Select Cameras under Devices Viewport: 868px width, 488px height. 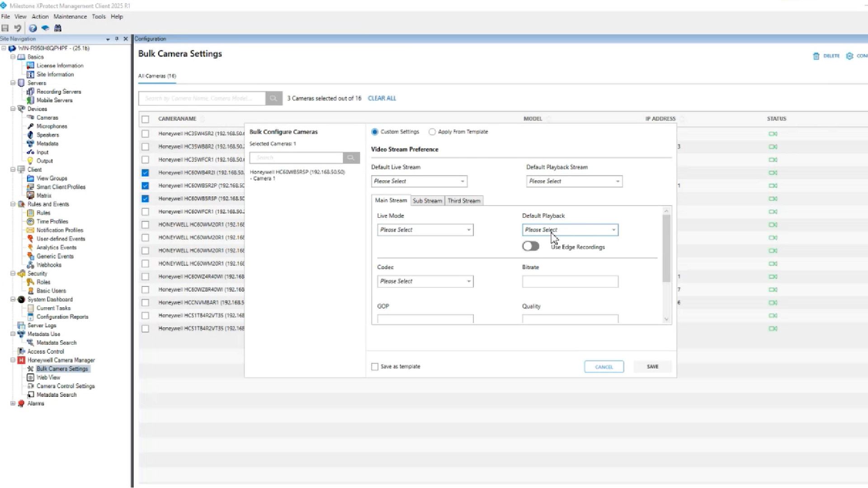coord(47,117)
